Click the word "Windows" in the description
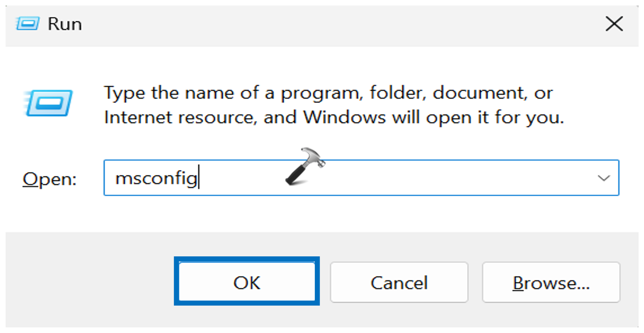Viewport: 644px width, 333px height. coord(344,117)
